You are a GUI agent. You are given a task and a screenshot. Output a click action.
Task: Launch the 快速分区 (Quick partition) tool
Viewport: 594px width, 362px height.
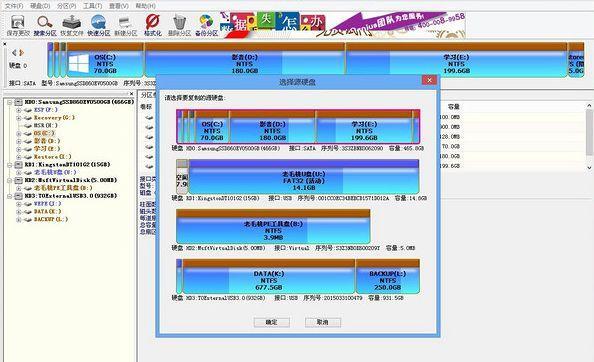(98, 22)
